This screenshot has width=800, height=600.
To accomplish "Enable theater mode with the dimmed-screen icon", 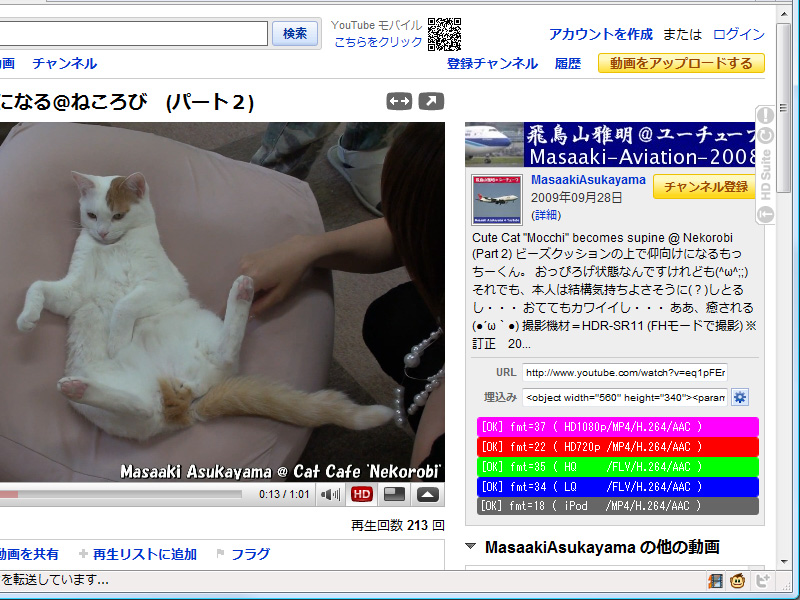I will [393, 494].
